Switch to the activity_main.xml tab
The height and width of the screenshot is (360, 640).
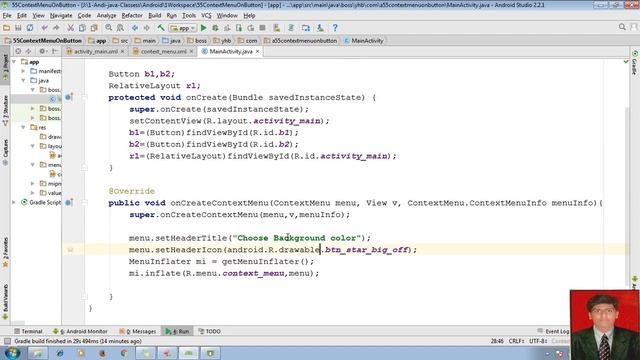click(x=96, y=51)
